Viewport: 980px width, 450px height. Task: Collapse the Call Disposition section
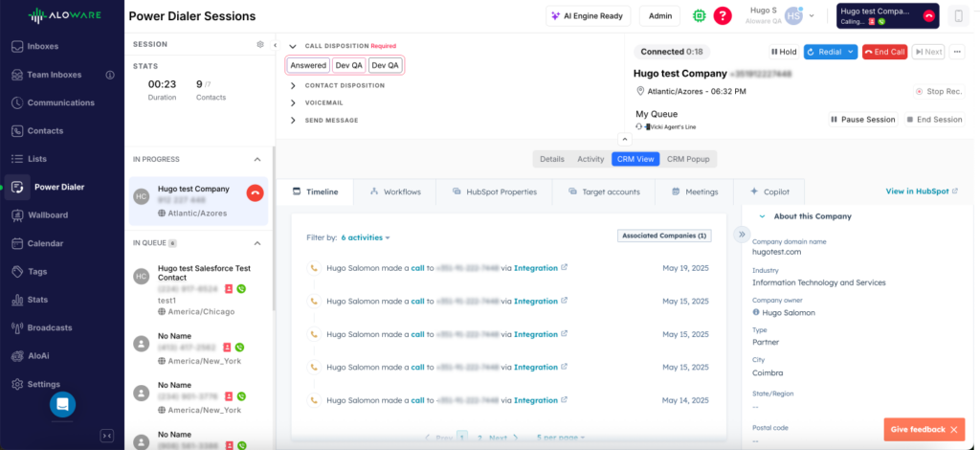(x=293, y=46)
